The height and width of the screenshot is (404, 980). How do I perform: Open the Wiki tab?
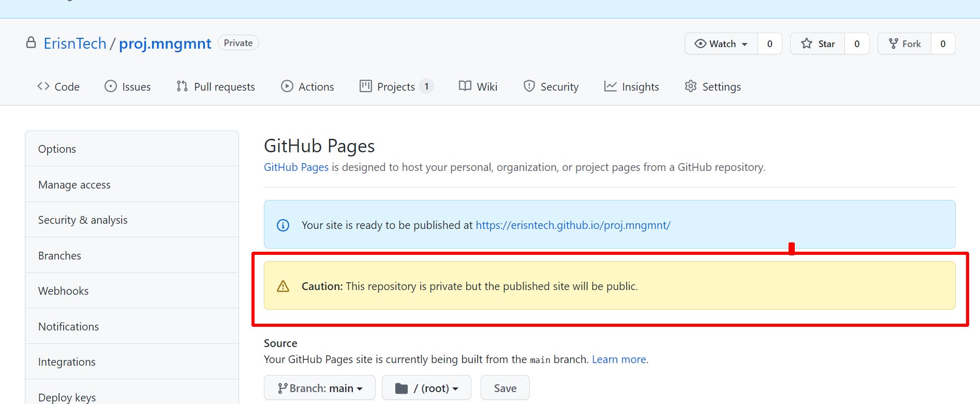[x=478, y=86]
